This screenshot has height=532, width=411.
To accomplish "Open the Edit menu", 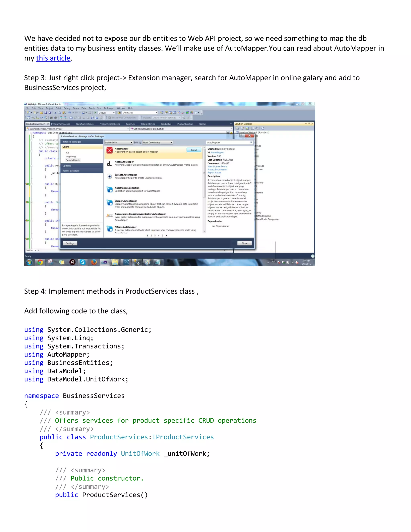I will click(x=34, y=108).
